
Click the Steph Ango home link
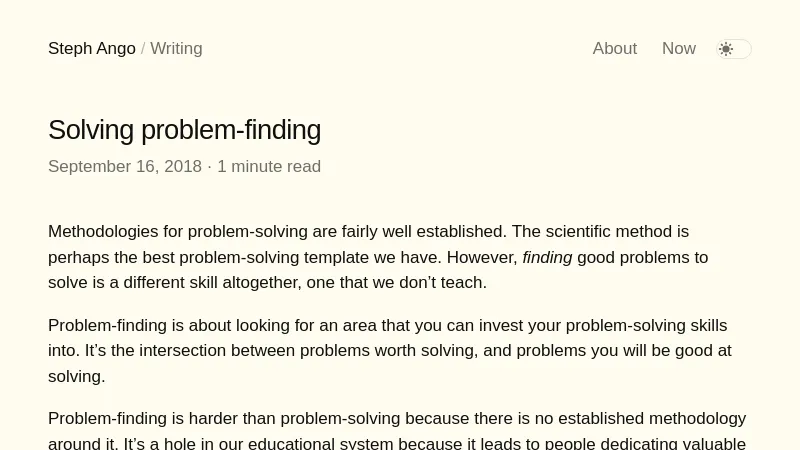coord(92,49)
